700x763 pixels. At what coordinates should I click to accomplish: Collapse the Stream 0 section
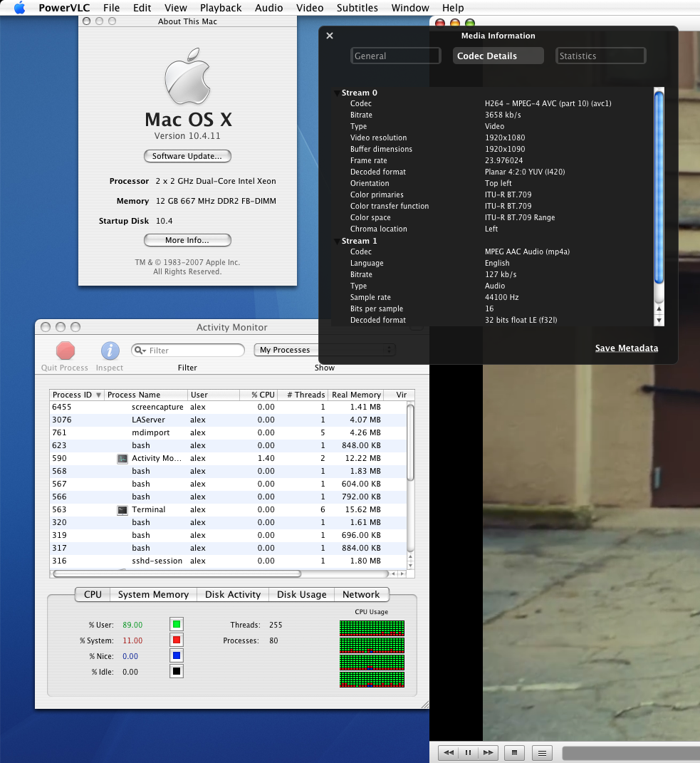point(337,93)
